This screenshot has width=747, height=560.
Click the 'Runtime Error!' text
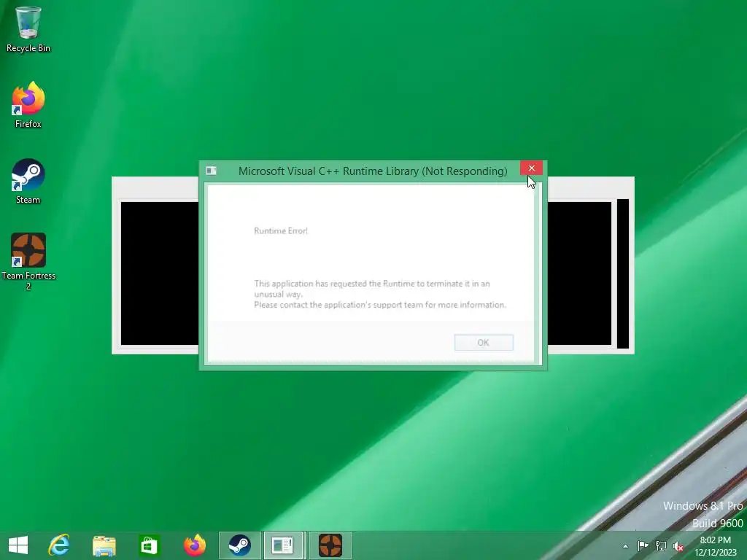pyautogui.click(x=281, y=231)
